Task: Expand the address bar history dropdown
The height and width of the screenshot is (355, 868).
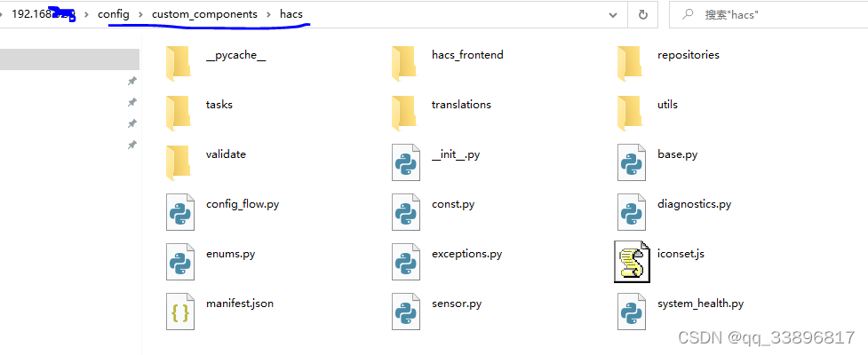Action: tap(613, 15)
